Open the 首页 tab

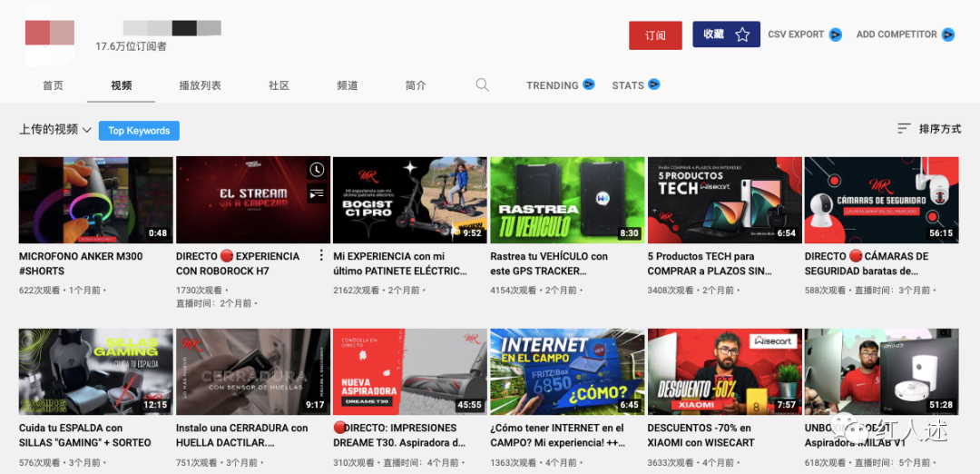click(x=54, y=85)
